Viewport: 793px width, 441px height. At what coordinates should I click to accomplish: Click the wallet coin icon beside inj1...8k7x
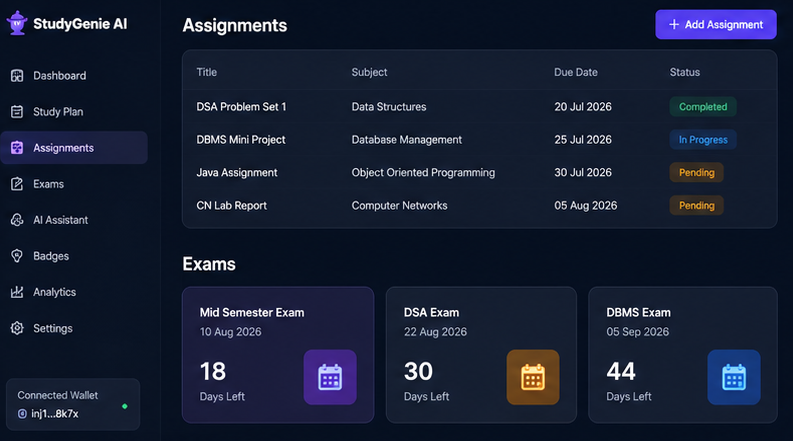coord(22,414)
